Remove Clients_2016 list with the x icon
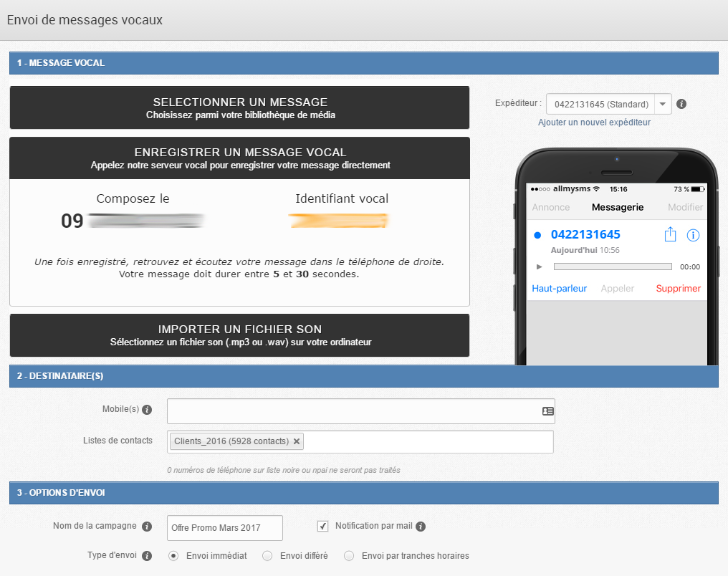728x576 pixels. tap(297, 441)
